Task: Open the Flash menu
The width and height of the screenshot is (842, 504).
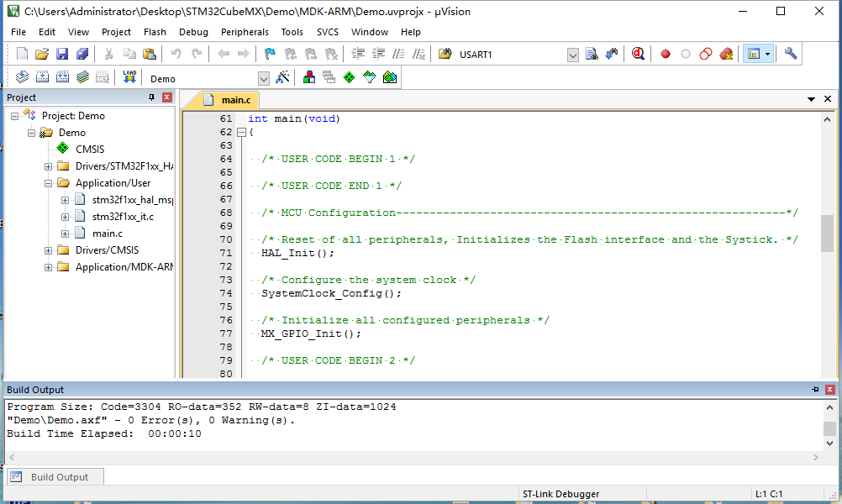Action: click(x=155, y=32)
